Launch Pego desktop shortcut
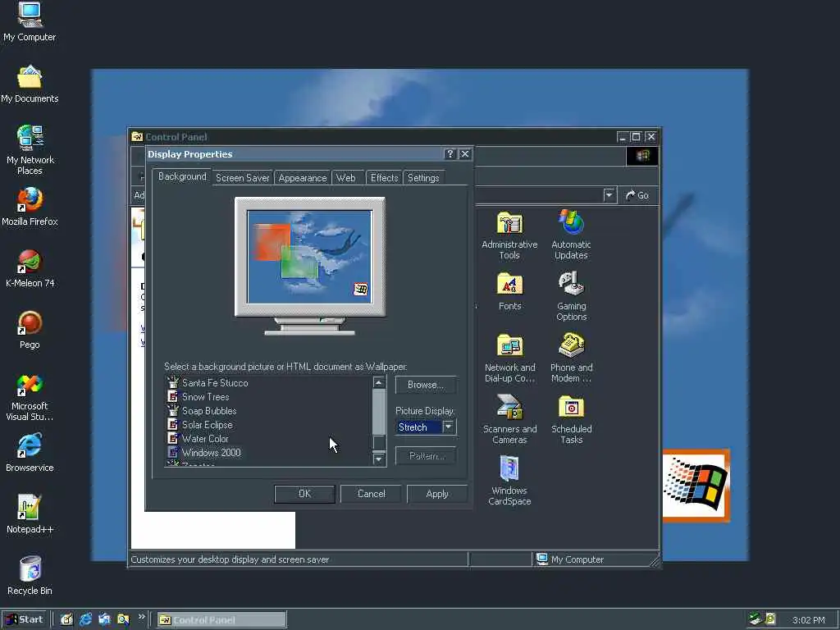840x630 pixels. (x=30, y=330)
